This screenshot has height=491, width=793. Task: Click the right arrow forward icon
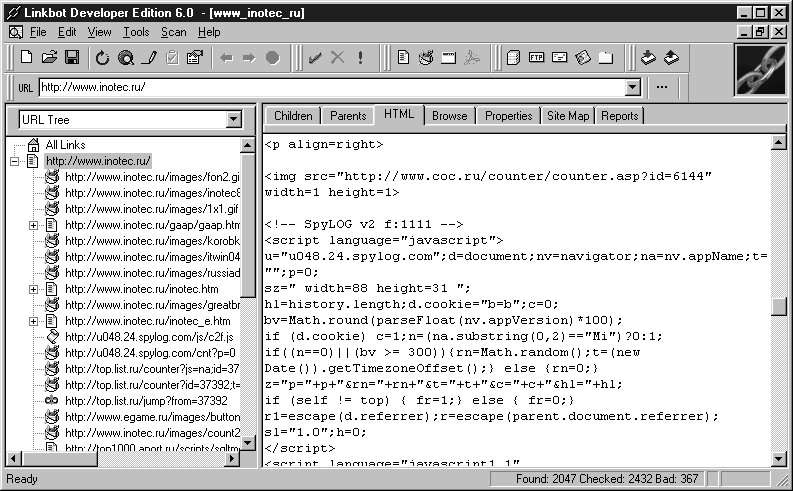[249, 58]
